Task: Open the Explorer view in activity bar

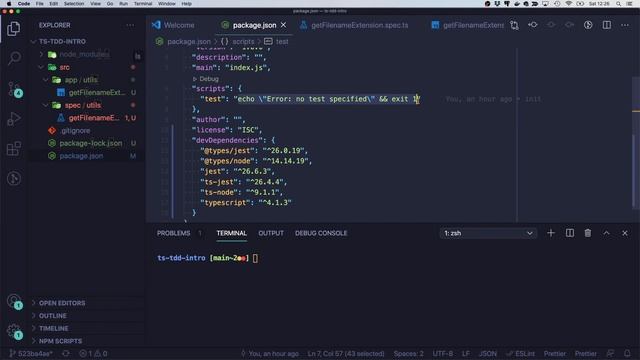Action: point(13,29)
